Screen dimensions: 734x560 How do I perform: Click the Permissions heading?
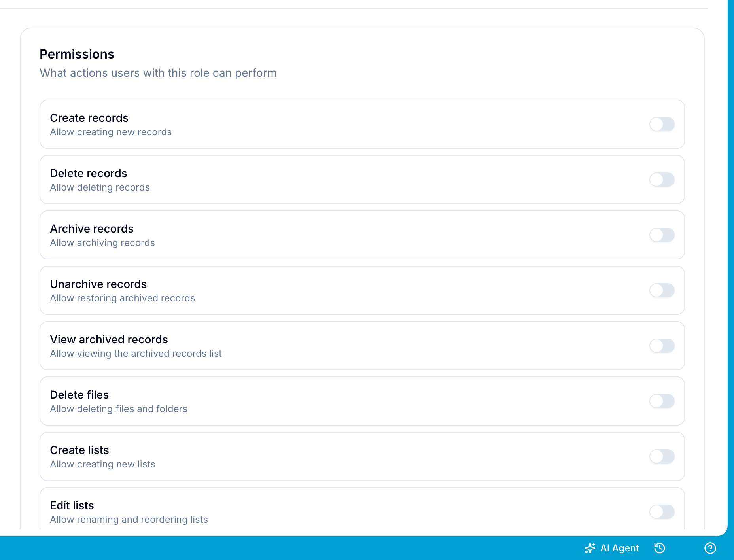point(77,54)
